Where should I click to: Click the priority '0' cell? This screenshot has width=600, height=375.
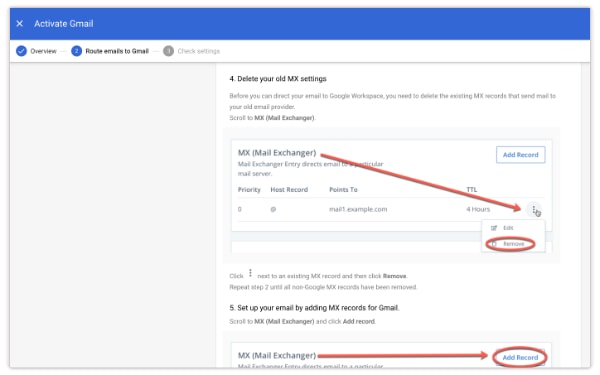(x=240, y=209)
